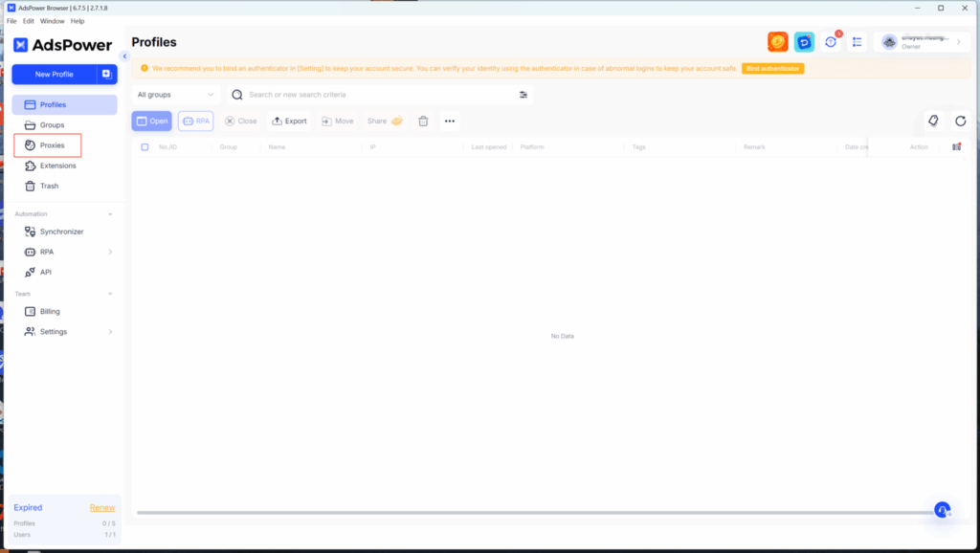The image size is (980, 553).
Task: Click the search magnifier icon
Action: (x=237, y=95)
